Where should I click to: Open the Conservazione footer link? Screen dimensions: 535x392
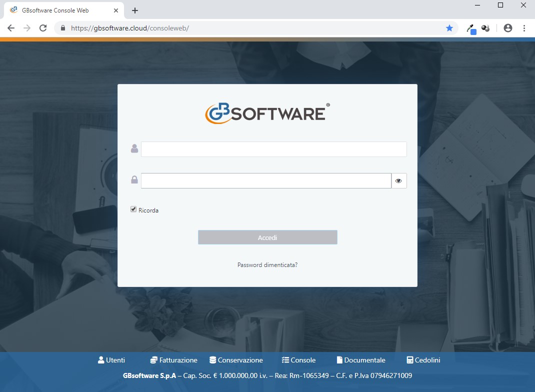coord(236,360)
